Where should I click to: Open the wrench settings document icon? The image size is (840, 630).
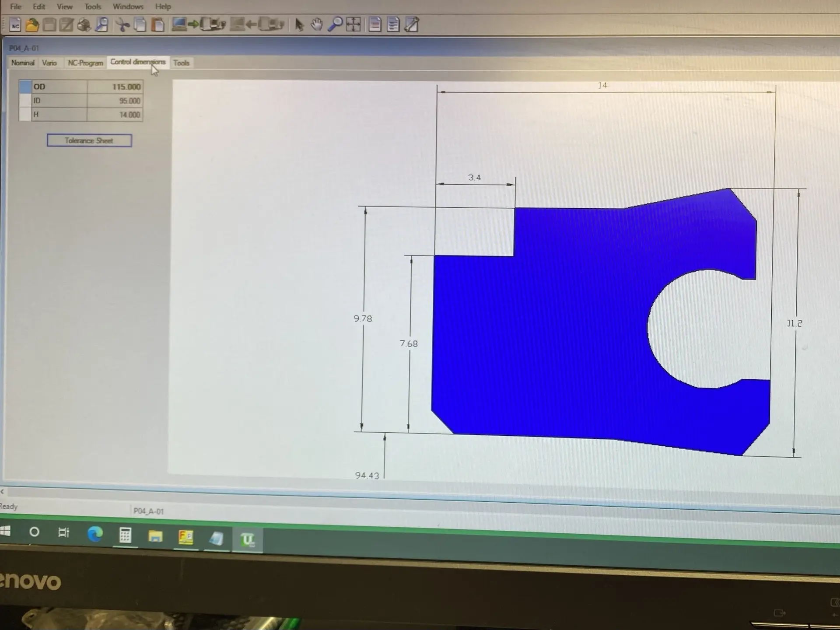412,24
